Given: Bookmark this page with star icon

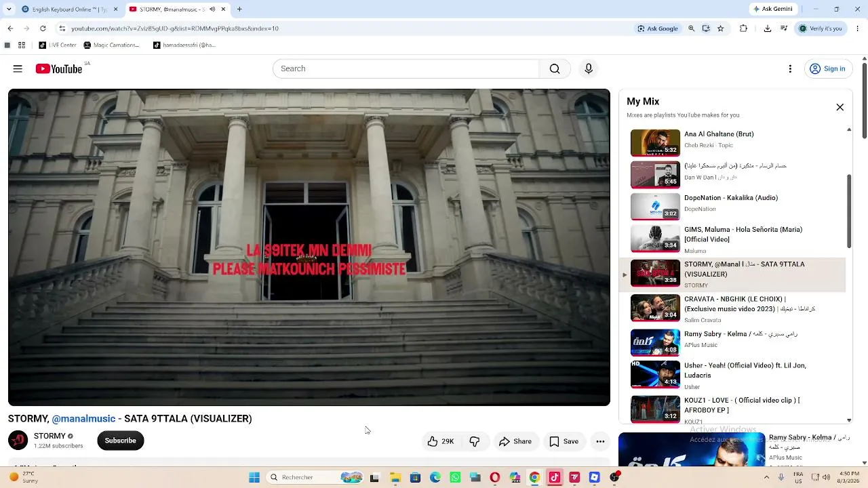Looking at the screenshot, I should coord(720,28).
